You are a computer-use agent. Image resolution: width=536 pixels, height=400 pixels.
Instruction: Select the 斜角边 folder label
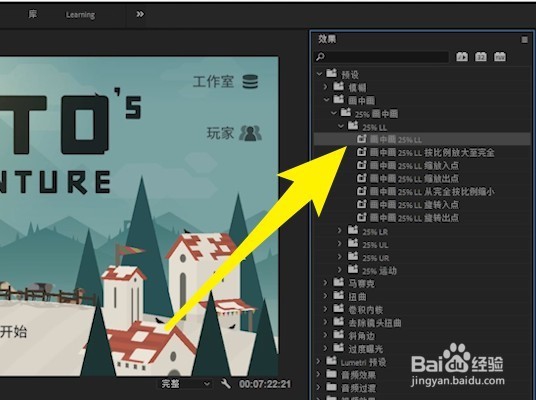[361, 336]
